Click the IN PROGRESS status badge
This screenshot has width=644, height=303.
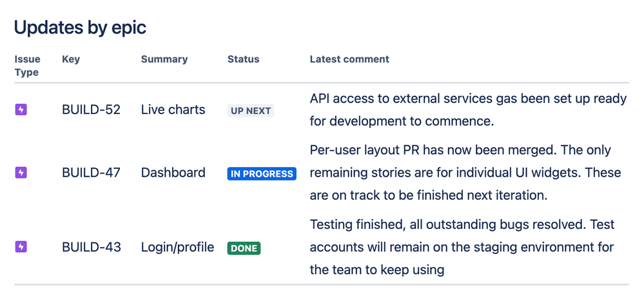coord(262,173)
